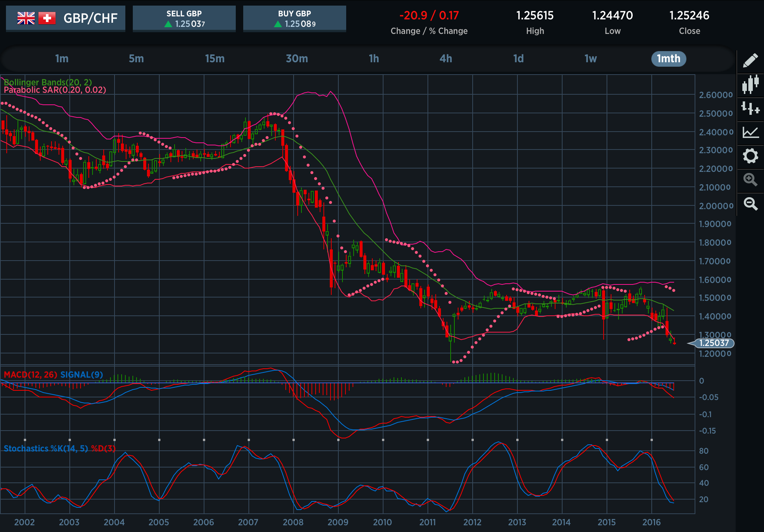Click the 2008 label on time axis
This screenshot has height=532, width=764.
[x=293, y=522]
